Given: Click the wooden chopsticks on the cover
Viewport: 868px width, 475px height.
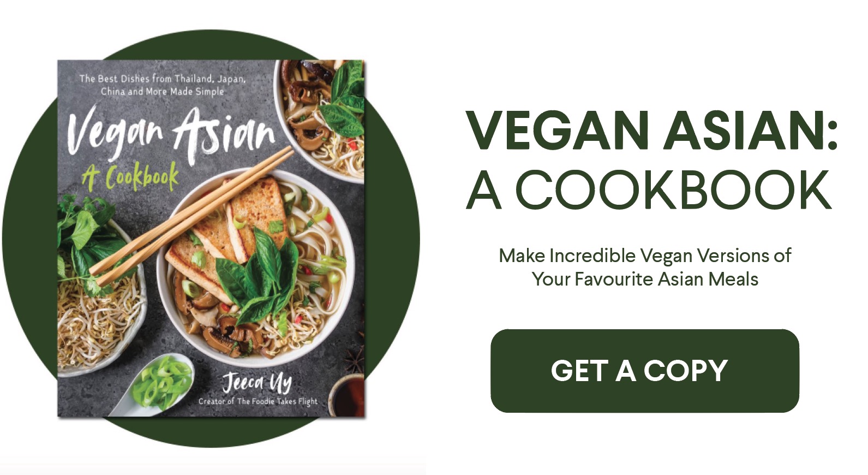Looking at the screenshot, I should pos(191,217).
